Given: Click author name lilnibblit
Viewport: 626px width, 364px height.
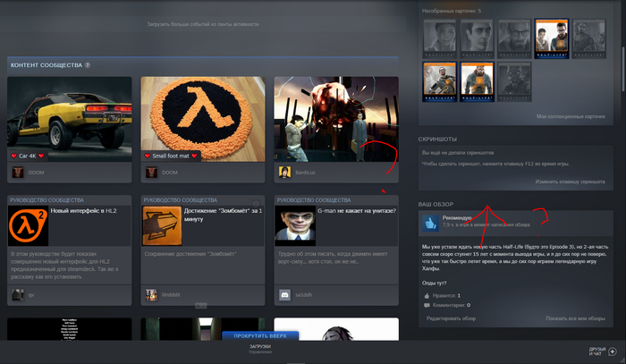Looking at the screenshot, I should (x=171, y=295).
